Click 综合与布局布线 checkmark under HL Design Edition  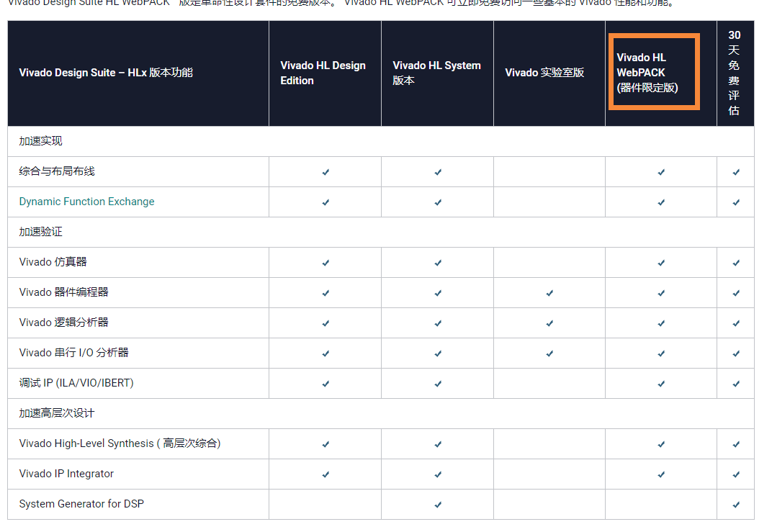(326, 172)
